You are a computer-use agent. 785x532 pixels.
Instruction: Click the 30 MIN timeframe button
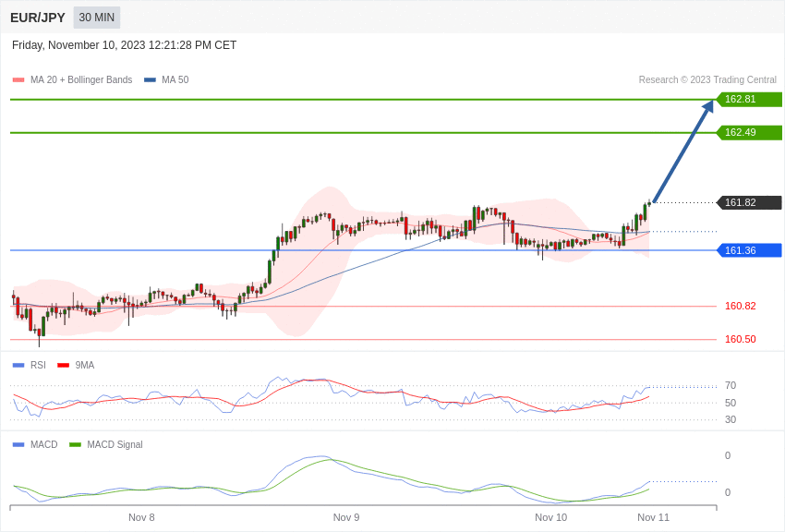coord(97,18)
